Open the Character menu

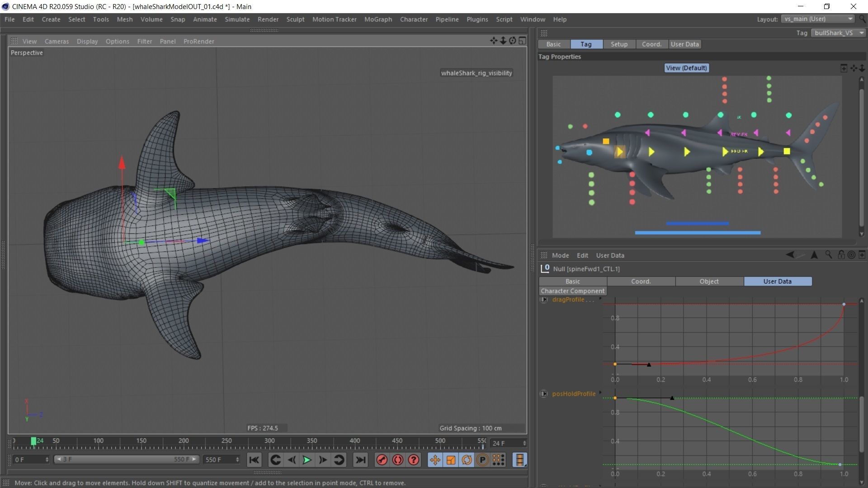coord(414,19)
